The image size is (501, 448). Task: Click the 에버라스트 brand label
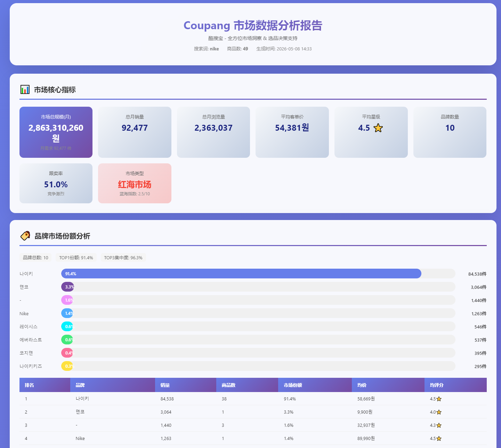coord(31,340)
